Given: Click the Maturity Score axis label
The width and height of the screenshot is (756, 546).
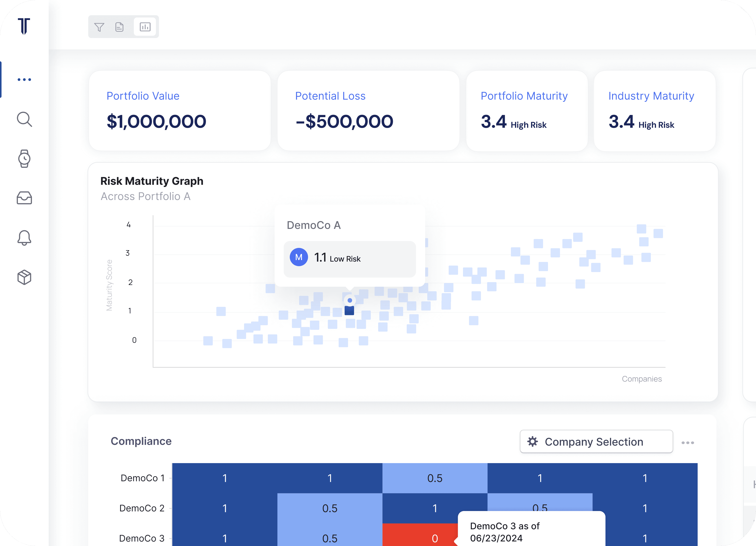Looking at the screenshot, I should [x=109, y=285].
